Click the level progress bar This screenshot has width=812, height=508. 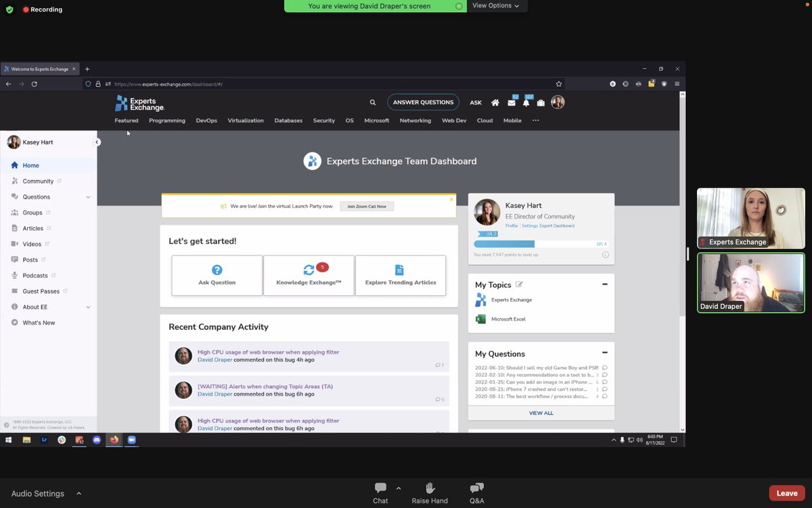[x=541, y=244]
